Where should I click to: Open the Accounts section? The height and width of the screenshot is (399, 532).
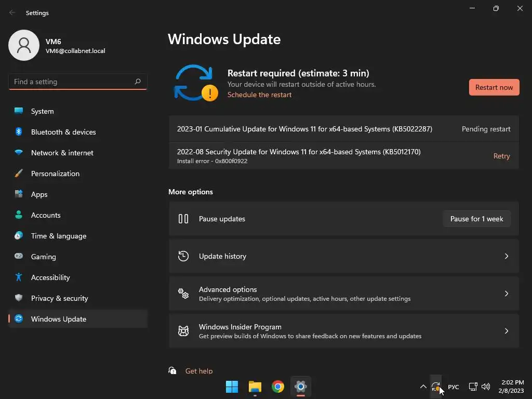78,215
